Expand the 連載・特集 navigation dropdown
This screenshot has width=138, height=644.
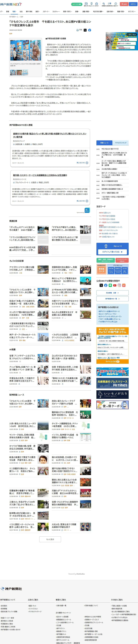86,11
